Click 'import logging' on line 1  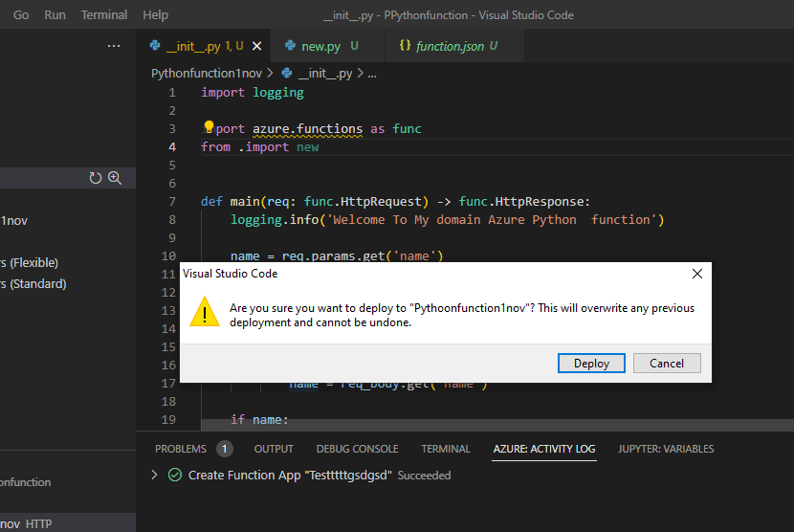(x=253, y=92)
